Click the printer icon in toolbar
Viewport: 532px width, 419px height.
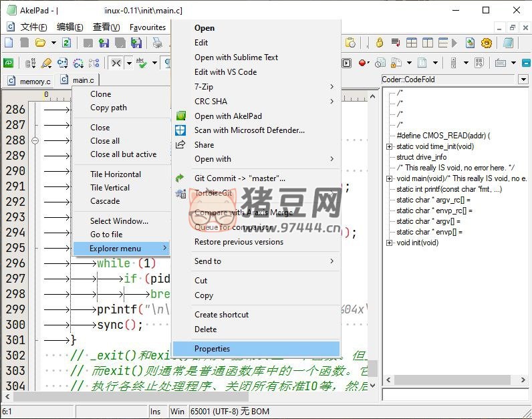pos(157,43)
